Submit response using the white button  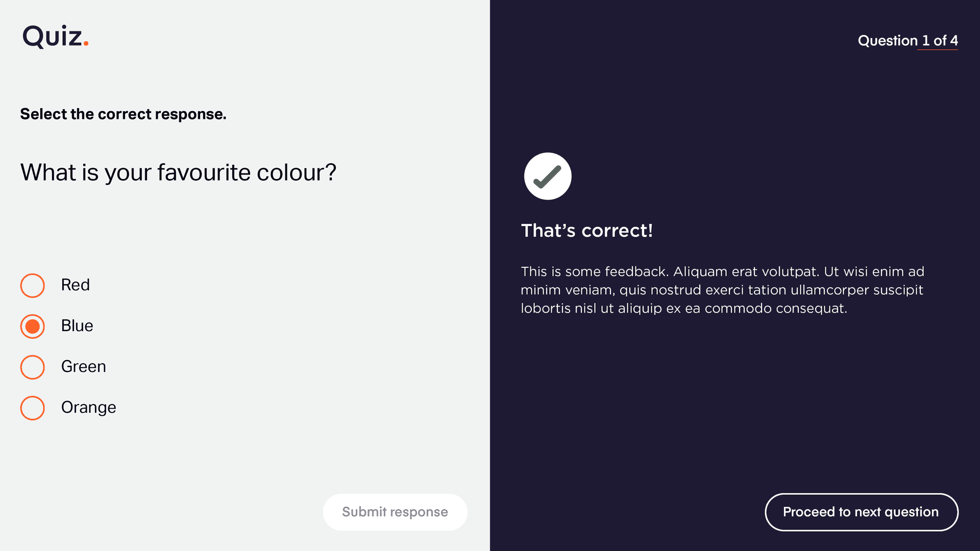tap(395, 512)
